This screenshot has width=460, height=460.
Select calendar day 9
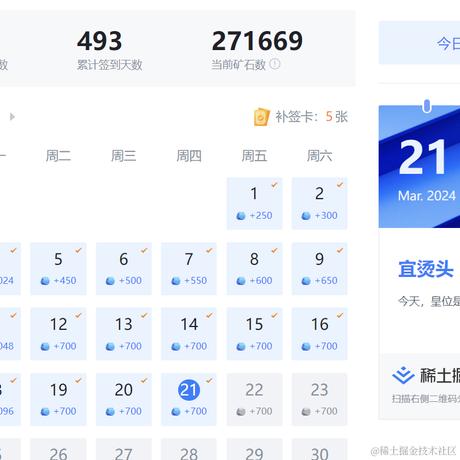[x=320, y=269]
